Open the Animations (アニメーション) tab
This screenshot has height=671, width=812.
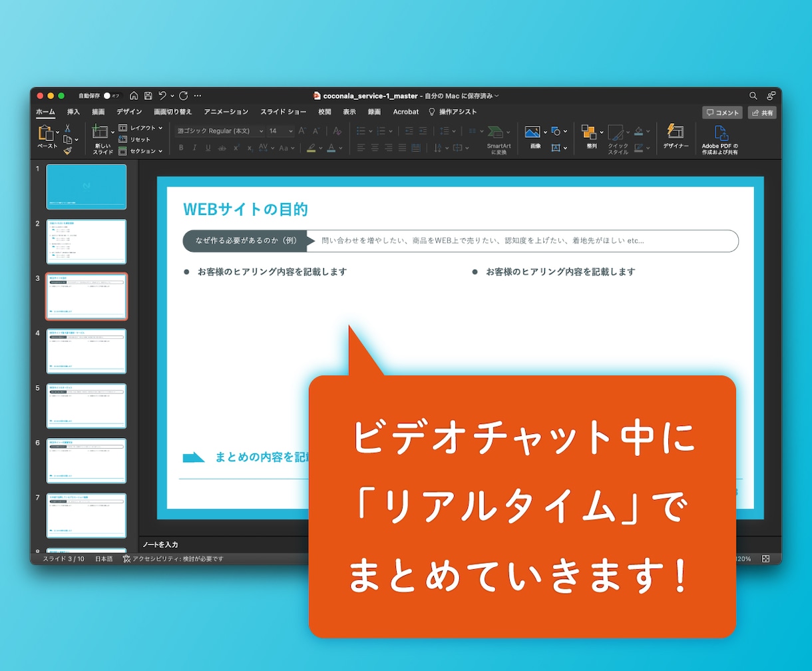226,112
